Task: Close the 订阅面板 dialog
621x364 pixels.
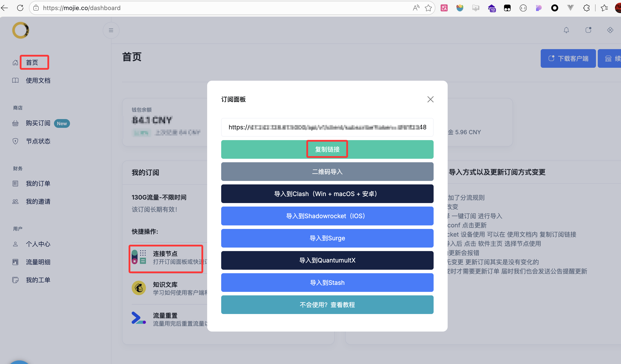Action: click(x=430, y=99)
